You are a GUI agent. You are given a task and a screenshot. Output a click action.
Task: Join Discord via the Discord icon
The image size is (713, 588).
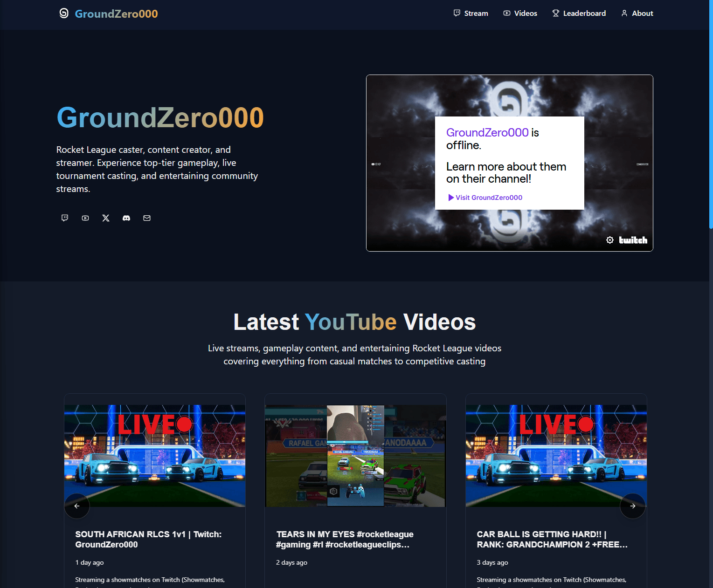tap(126, 218)
